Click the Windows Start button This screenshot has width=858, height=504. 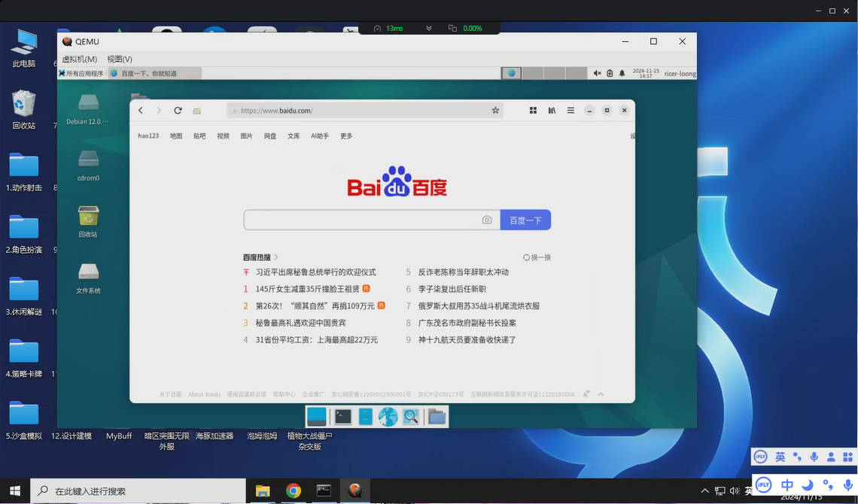click(x=15, y=491)
